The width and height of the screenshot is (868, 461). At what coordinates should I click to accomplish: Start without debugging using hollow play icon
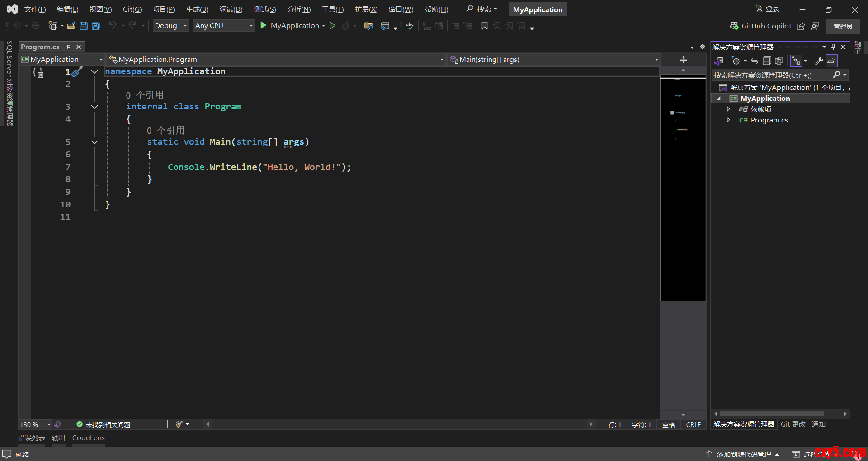click(333, 26)
